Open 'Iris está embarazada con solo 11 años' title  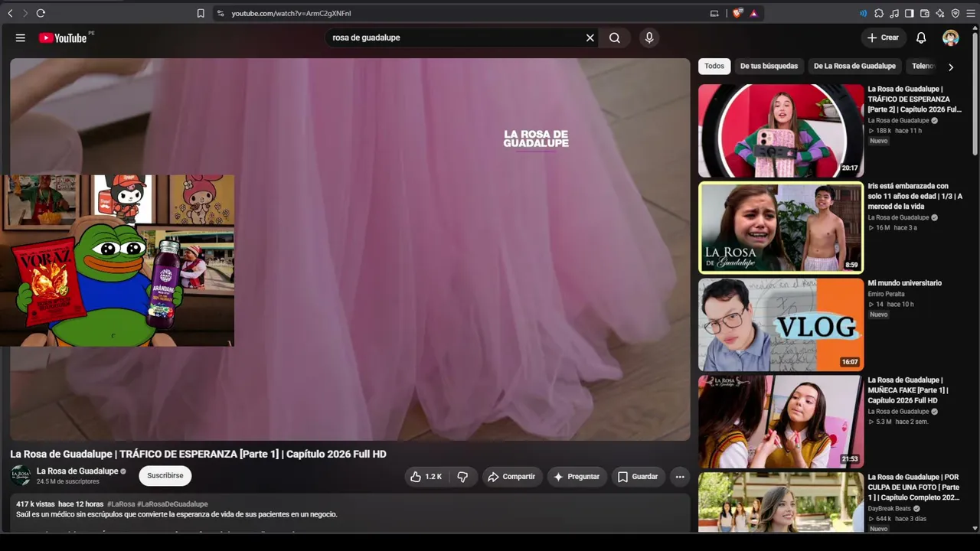[x=915, y=196]
